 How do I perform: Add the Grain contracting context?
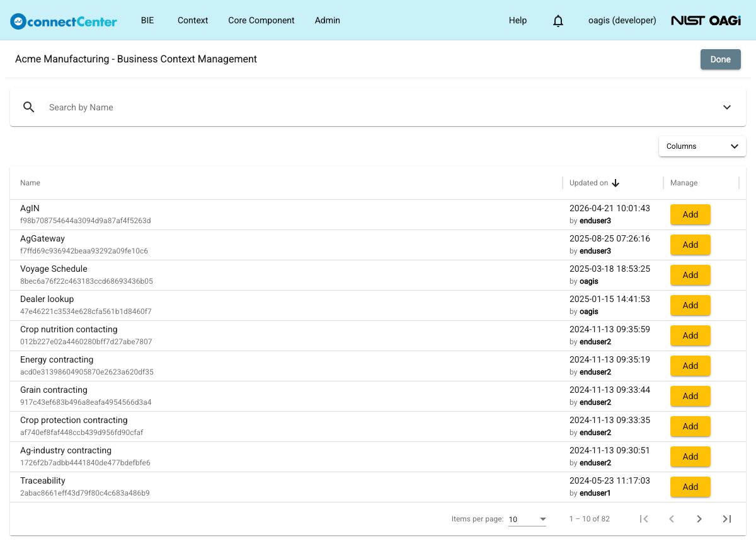click(x=690, y=396)
